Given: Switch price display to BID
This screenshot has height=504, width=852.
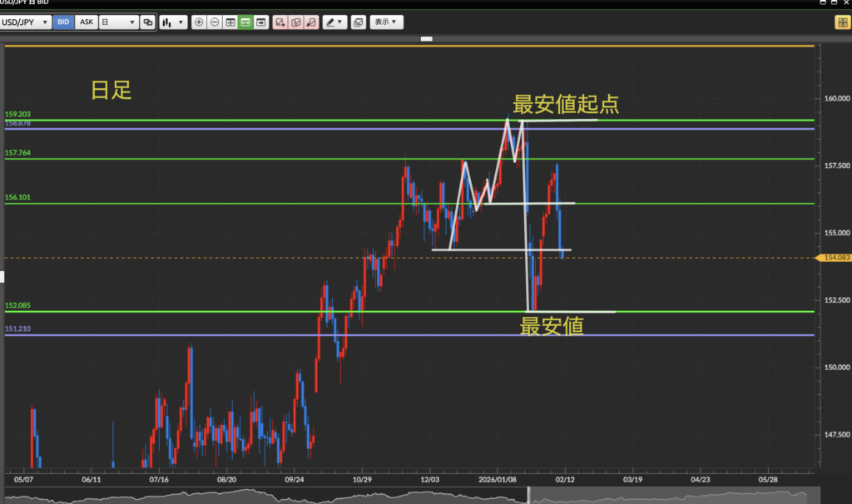Looking at the screenshot, I should [62, 22].
